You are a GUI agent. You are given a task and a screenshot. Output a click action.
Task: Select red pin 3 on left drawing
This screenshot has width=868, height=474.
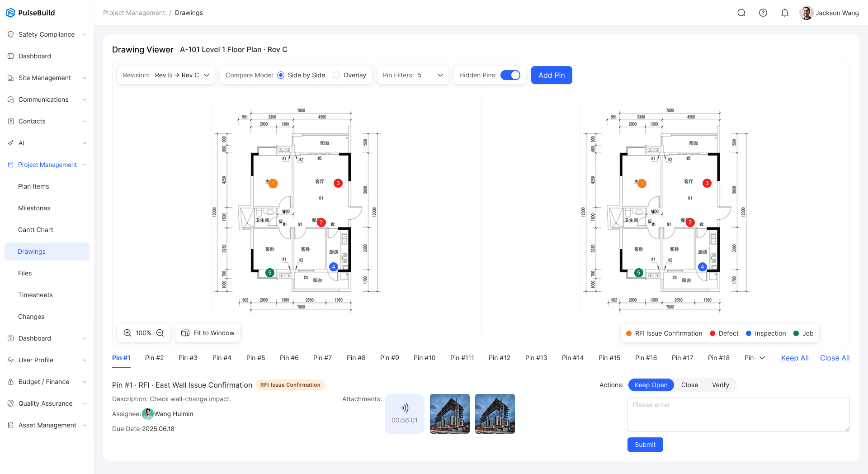pos(338,183)
